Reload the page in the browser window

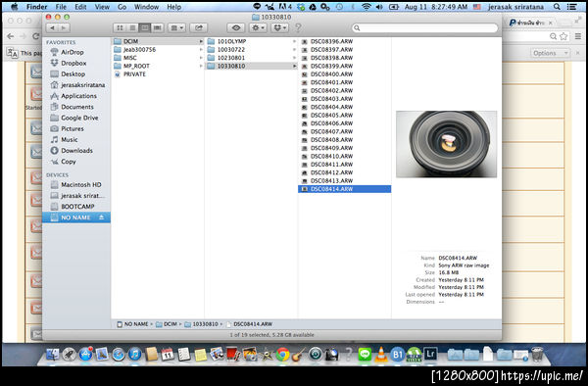pos(36,36)
